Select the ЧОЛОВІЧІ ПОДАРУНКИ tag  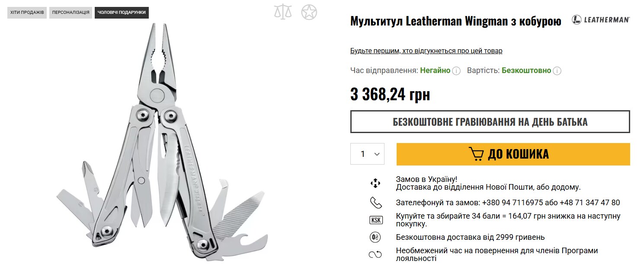[x=122, y=13]
